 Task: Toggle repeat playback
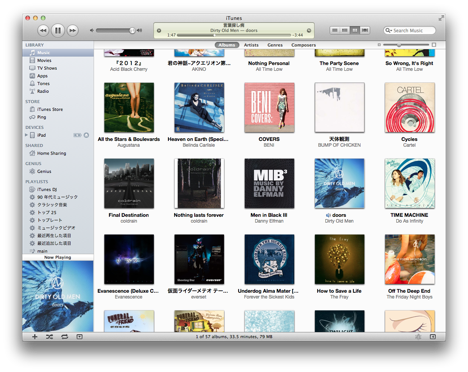[x=64, y=337]
